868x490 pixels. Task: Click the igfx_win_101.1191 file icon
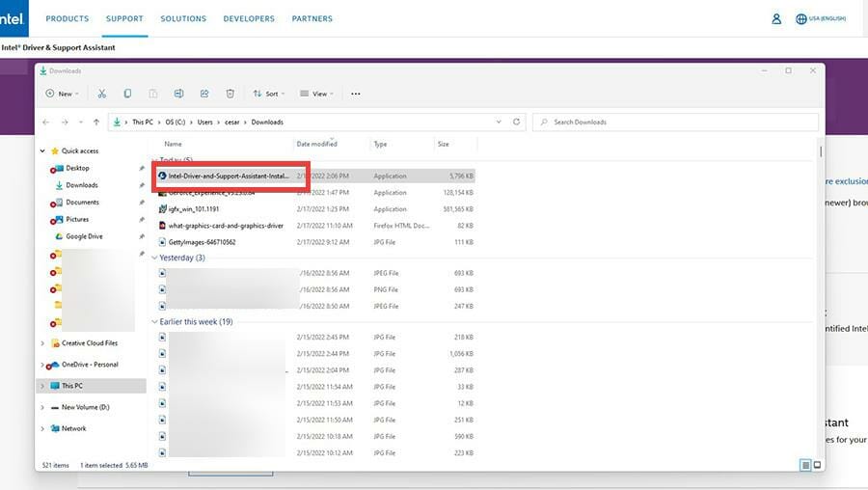[x=162, y=209]
